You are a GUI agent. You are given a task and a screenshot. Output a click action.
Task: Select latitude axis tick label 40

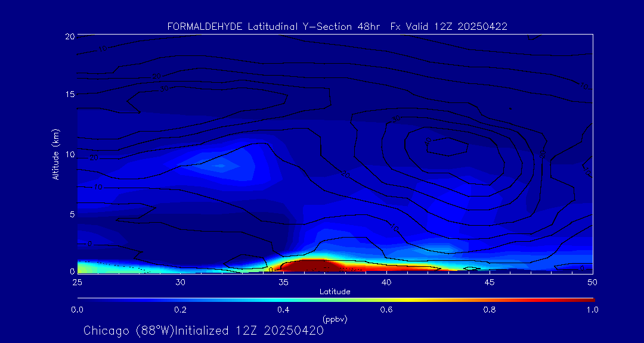point(386,282)
